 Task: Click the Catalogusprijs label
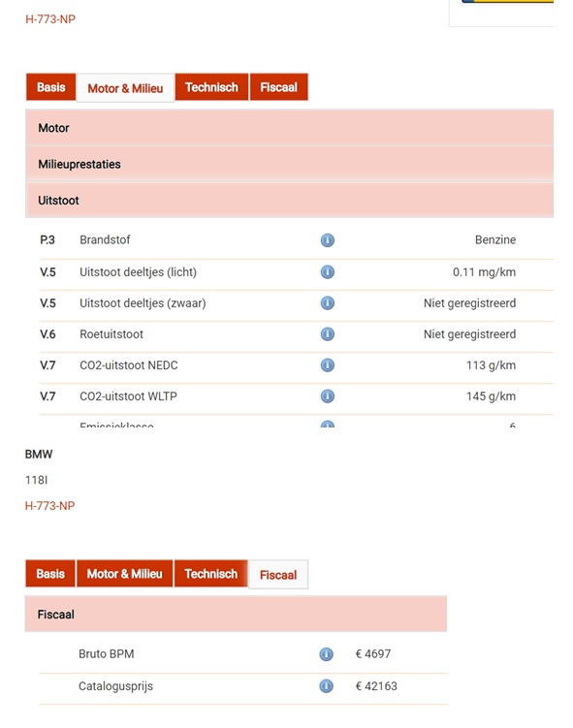115,686
